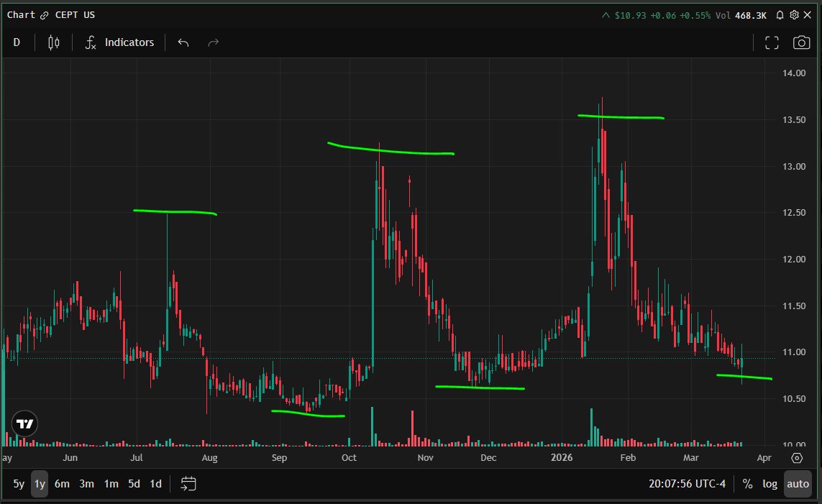This screenshot has width=822, height=504.
Task: Click the $10.93 price value in header
Action: click(x=630, y=15)
